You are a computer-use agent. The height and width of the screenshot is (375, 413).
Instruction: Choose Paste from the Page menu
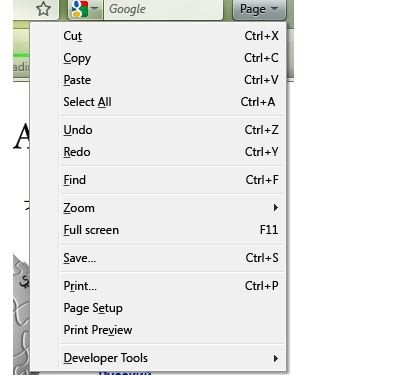click(x=172, y=80)
